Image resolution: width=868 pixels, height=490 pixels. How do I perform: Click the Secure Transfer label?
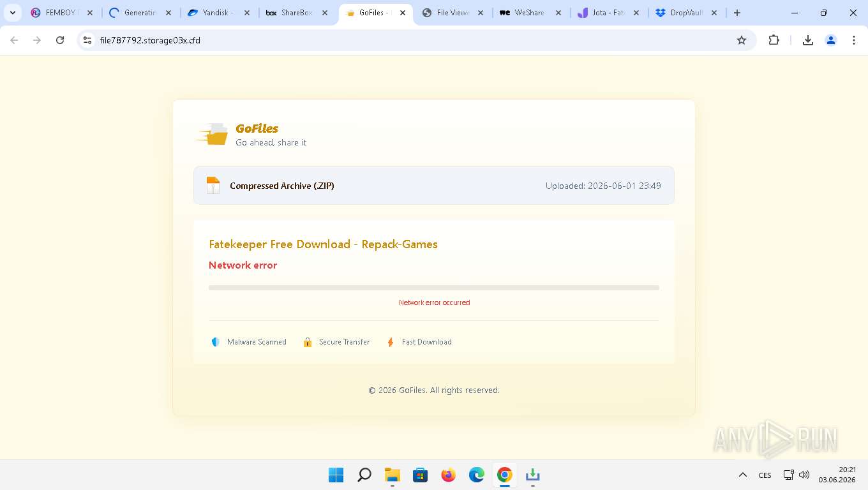click(x=344, y=342)
